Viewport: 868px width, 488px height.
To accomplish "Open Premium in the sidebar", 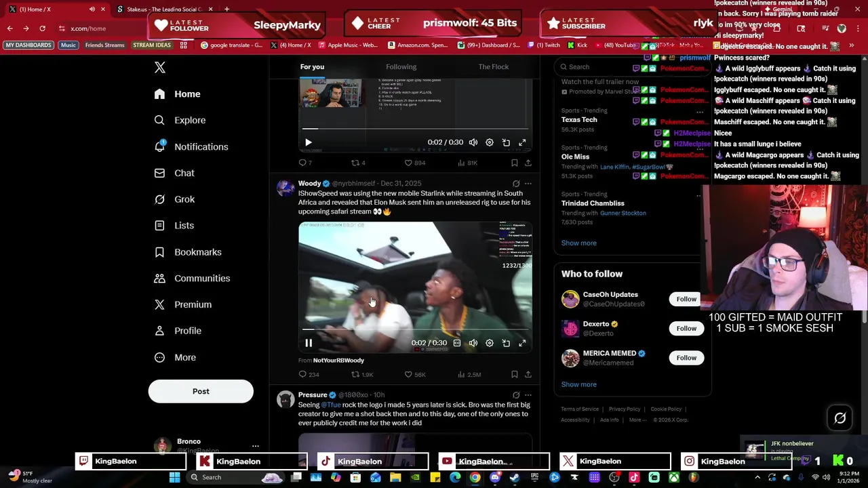I will coord(182,304).
